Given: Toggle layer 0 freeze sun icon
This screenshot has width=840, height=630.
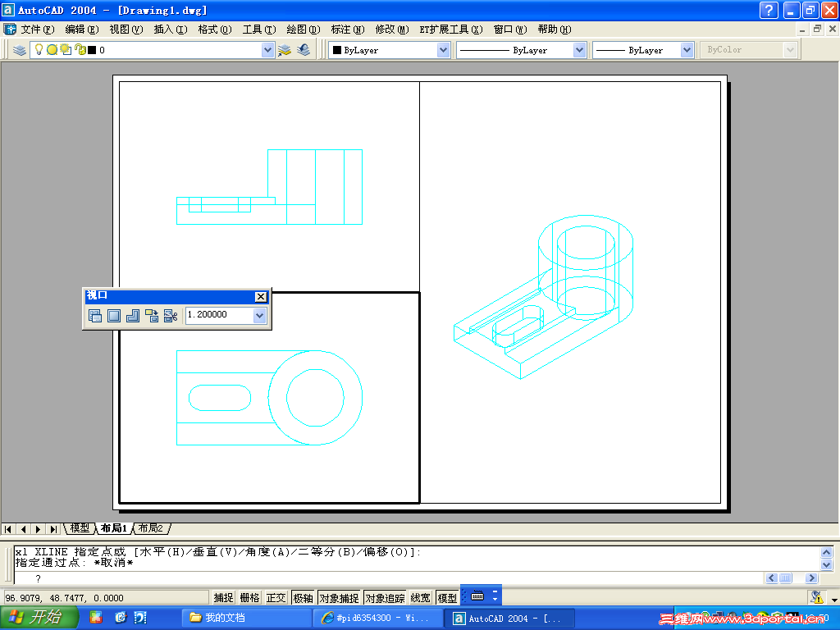Looking at the screenshot, I should point(52,50).
